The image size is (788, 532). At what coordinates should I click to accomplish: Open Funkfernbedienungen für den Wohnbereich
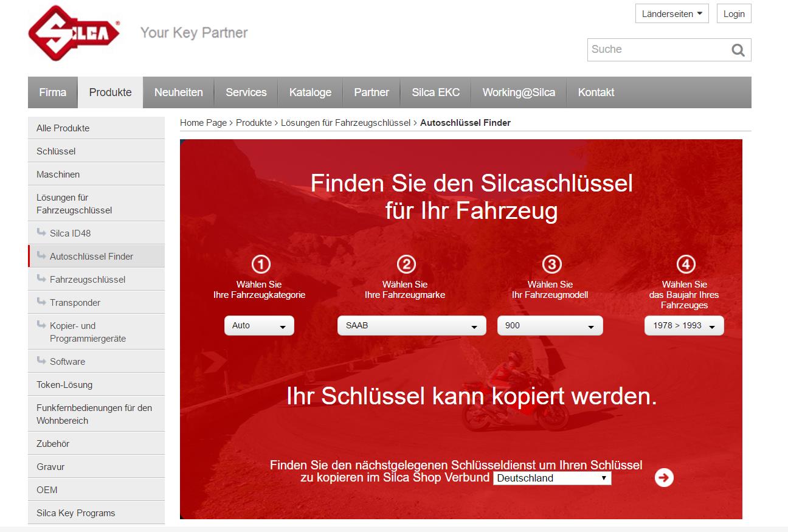pos(96,414)
